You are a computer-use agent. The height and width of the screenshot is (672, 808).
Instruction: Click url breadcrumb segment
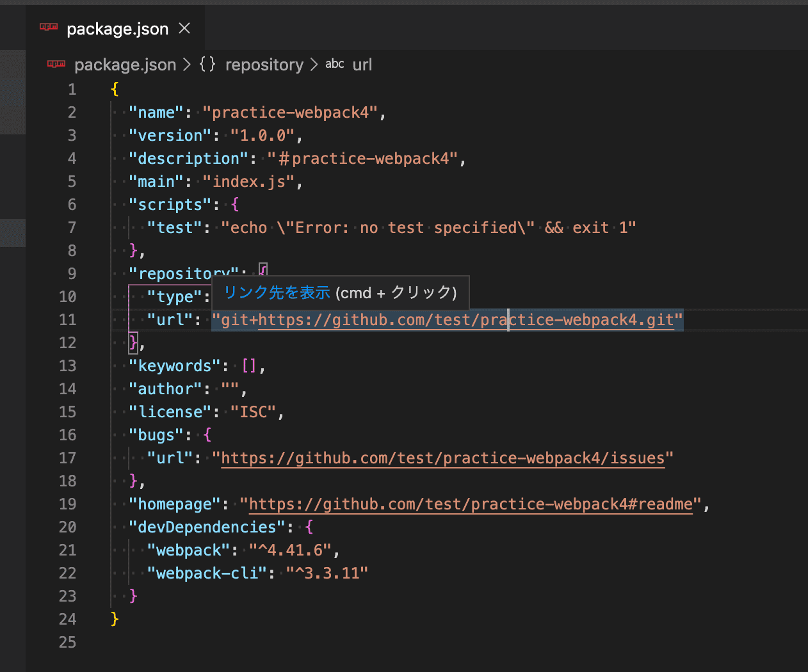point(362,65)
